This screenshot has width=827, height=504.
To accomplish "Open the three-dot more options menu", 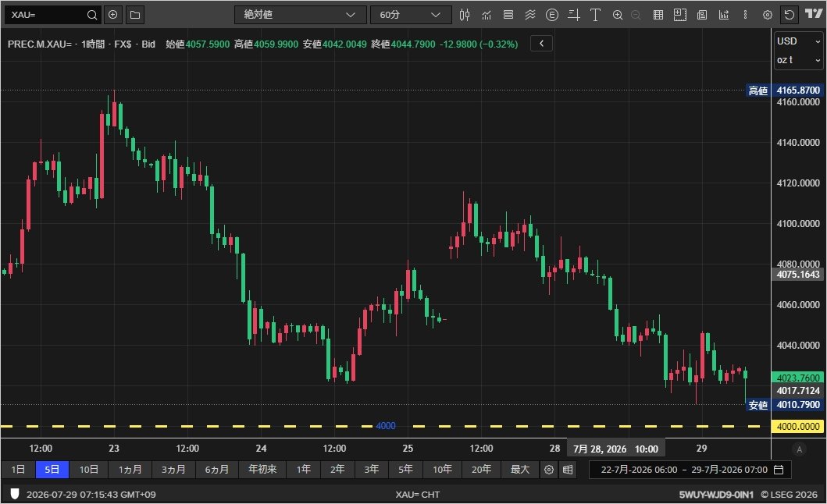I will [745, 15].
